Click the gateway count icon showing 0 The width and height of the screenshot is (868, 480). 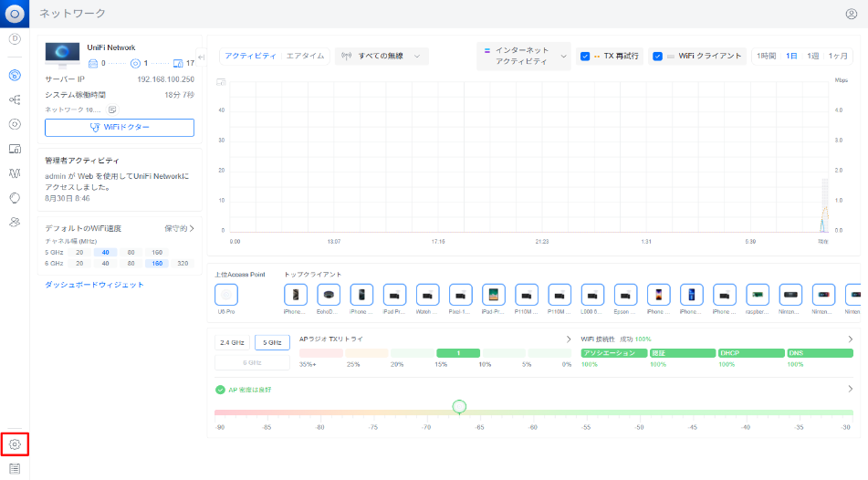tap(93, 63)
